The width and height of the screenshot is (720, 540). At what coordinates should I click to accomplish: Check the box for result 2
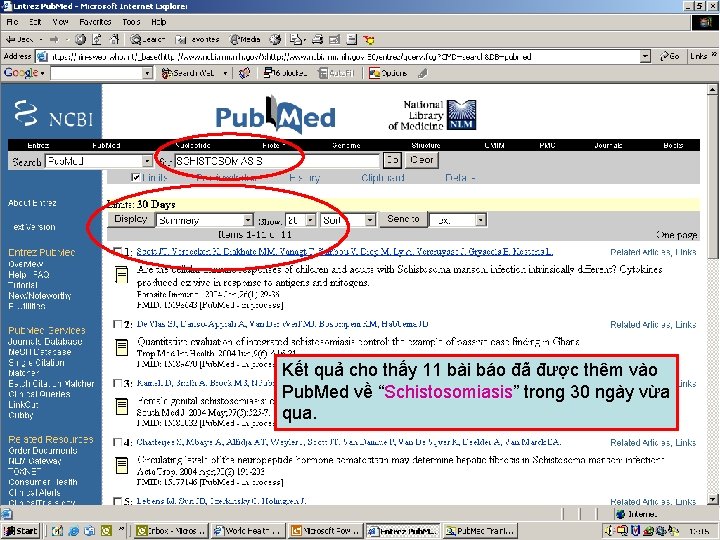point(118,324)
